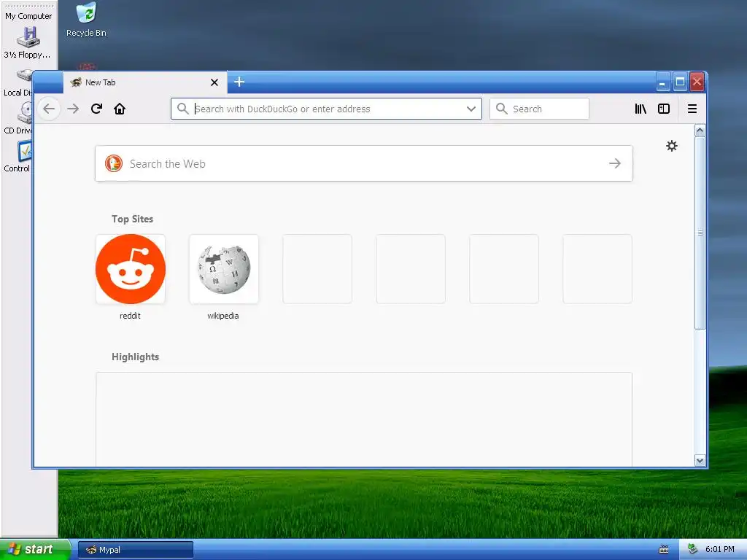Expand the address bar history dropdown
Image resolution: width=747 pixels, height=560 pixels.
click(x=471, y=109)
